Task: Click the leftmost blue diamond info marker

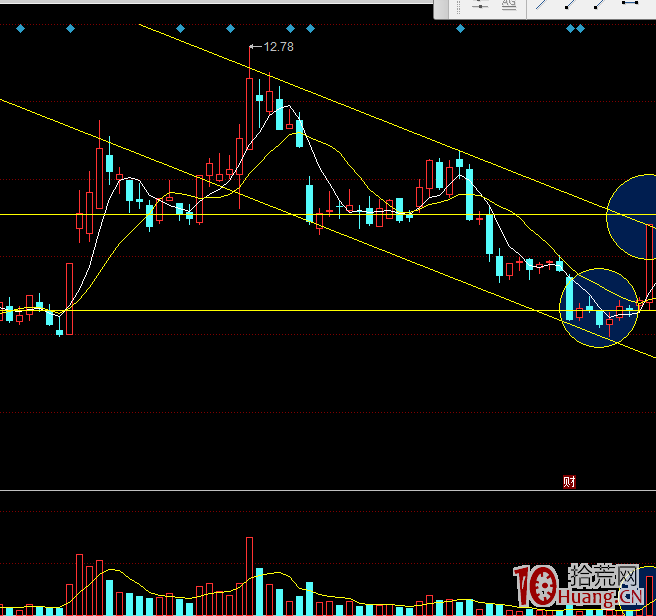Action: 20,28
